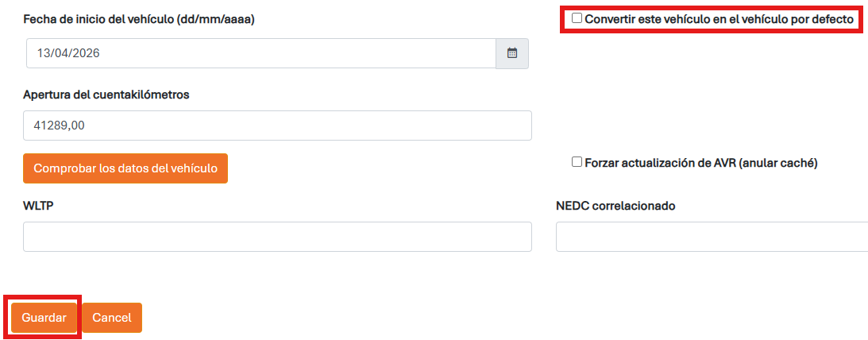Click the '(anular caché)' text
The image size is (868, 340).
pyautogui.click(x=785, y=163)
